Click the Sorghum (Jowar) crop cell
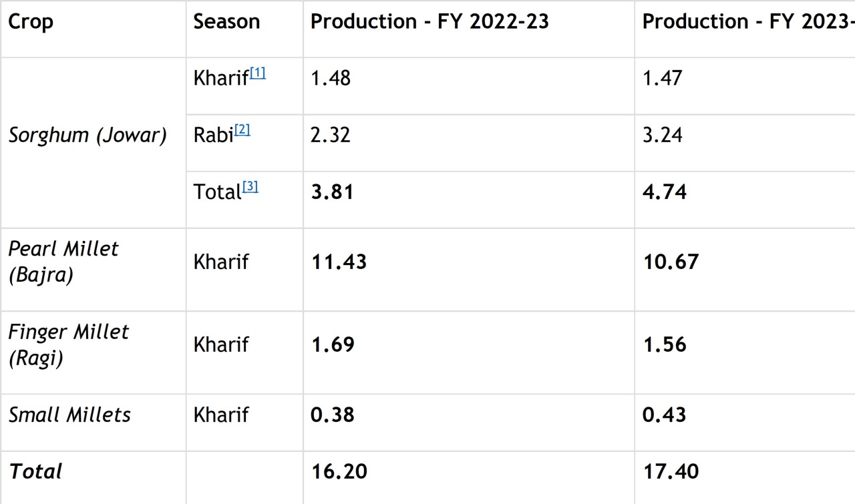This screenshot has height=504, width=855. (88, 135)
